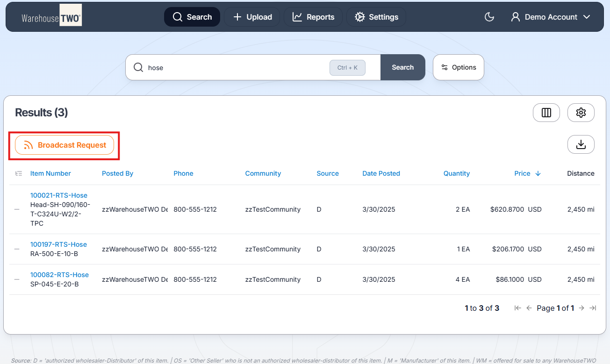This screenshot has width=610, height=364.
Task: Toggle dark mode moon icon
Action: (489, 17)
